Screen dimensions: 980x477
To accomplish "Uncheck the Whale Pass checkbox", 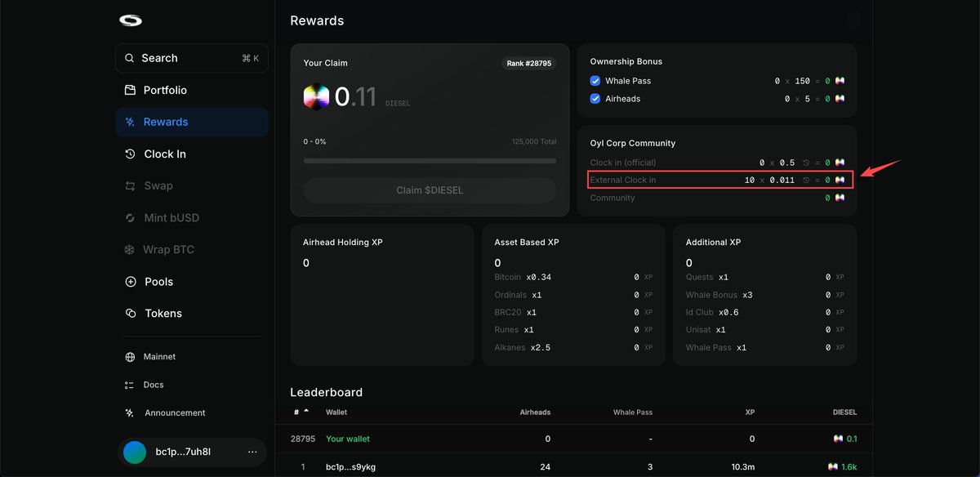I will [x=595, y=81].
